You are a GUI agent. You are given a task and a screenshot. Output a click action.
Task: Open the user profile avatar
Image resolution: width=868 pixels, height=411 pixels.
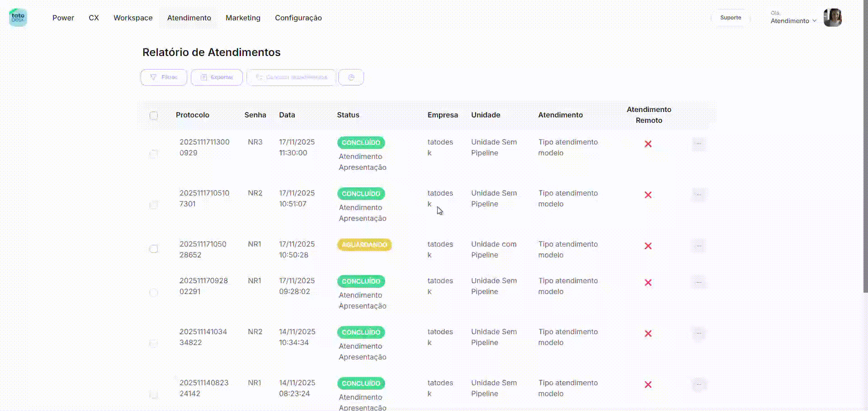coord(832,18)
